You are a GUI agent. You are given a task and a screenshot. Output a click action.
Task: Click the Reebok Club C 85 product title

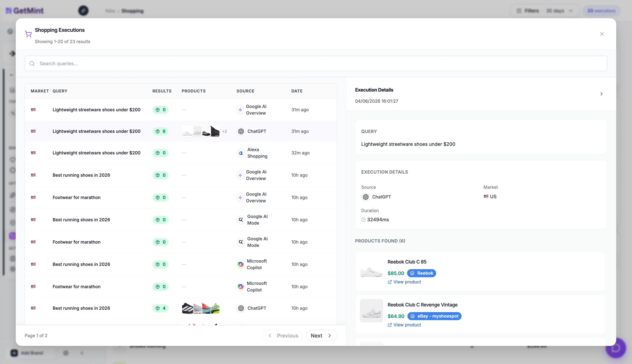pos(407,262)
